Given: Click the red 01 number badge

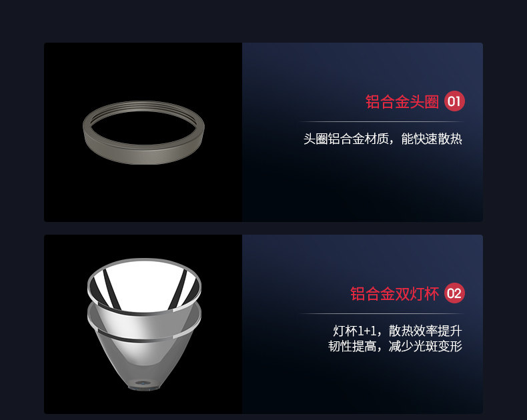Looking at the screenshot, I should coord(454,101).
